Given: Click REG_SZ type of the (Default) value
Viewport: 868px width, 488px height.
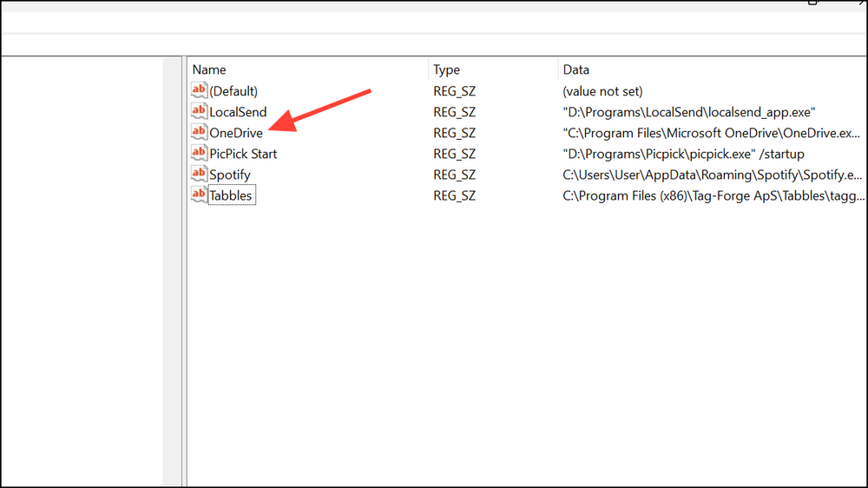Looking at the screenshot, I should (x=454, y=91).
